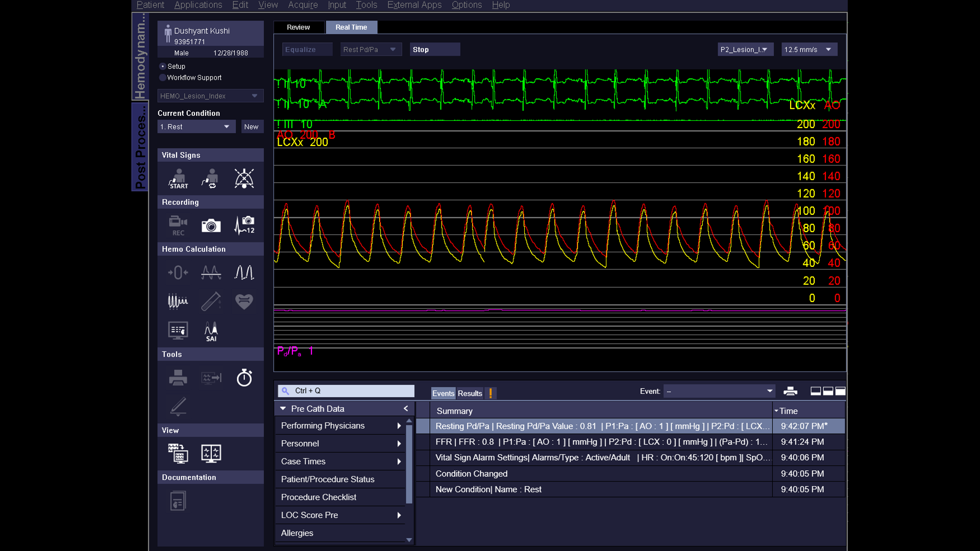980x551 pixels.
Task: Click the 12-lead ECG snapshot icon
Action: click(244, 225)
